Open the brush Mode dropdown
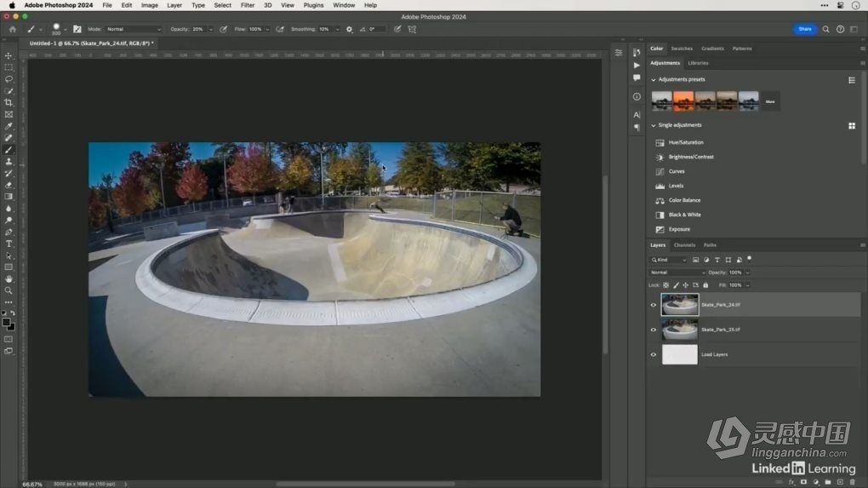 pos(134,29)
